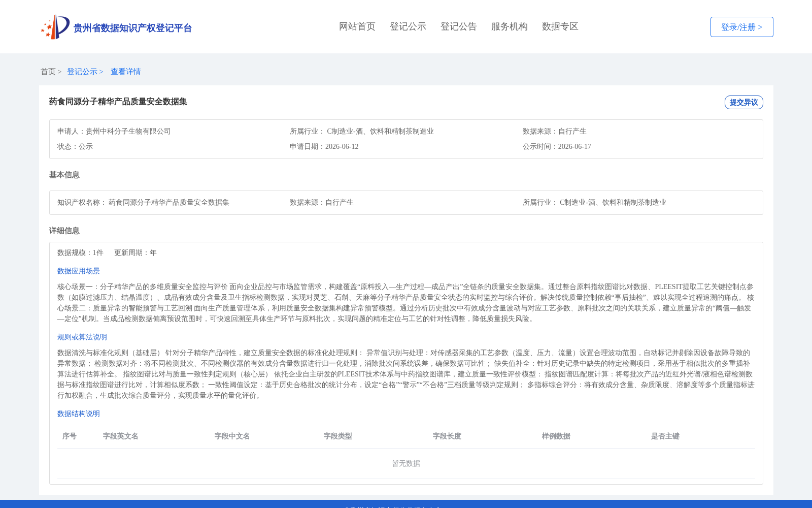Go to 网站首页 in the top menu
812x508 pixels.
coord(357,26)
